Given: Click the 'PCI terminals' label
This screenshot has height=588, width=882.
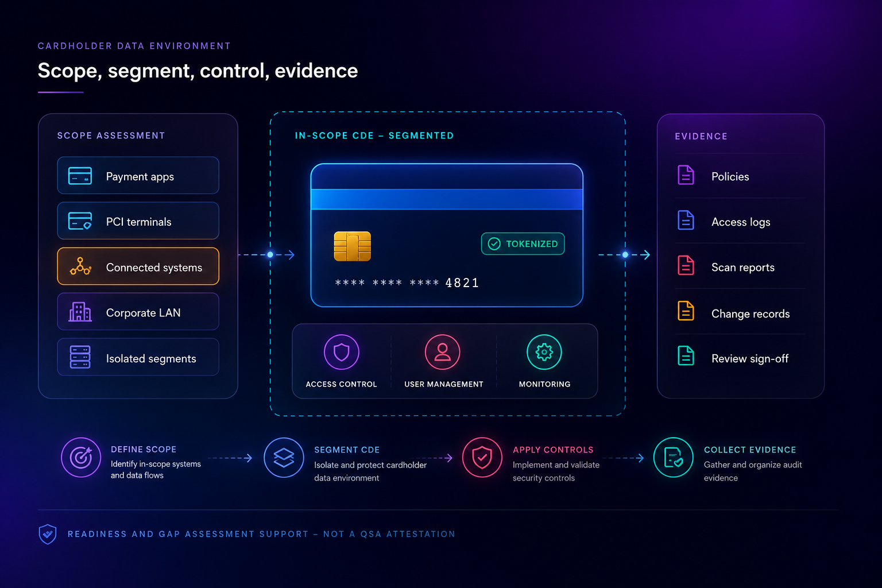Looking at the screenshot, I should coord(139,222).
